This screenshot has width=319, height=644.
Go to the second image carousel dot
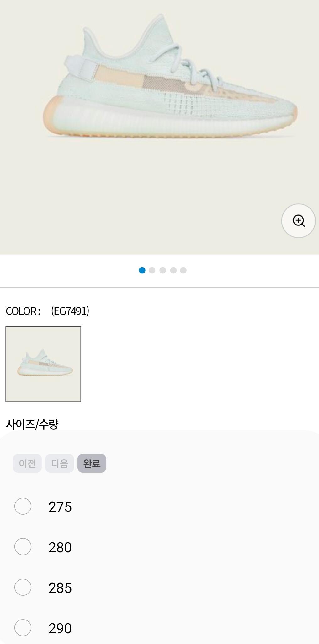[x=152, y=270]
